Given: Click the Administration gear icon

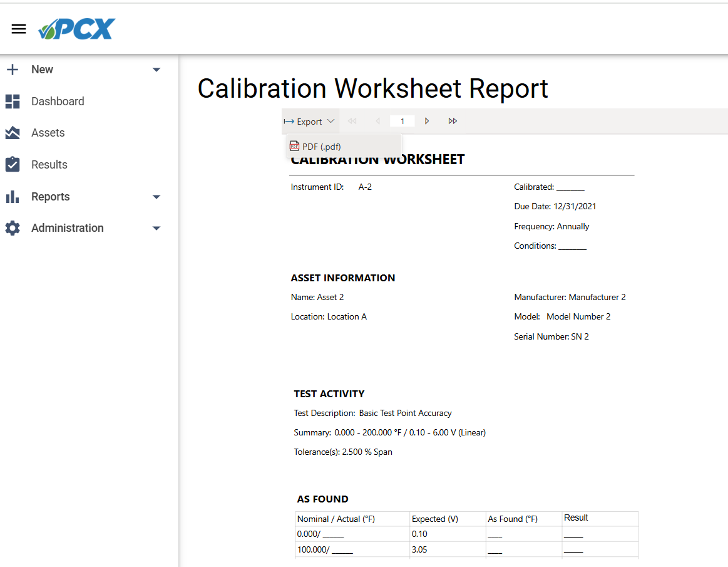Looking at the screenshot, I should 13,228.
